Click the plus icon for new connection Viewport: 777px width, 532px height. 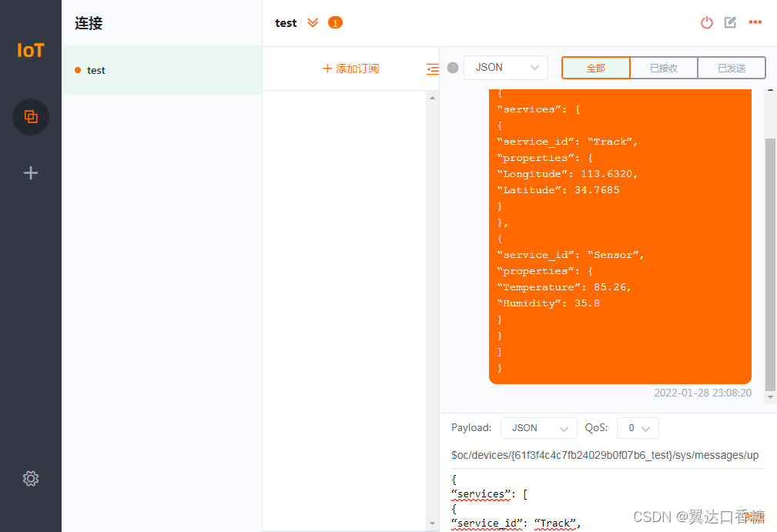click(x=31, y=173)
